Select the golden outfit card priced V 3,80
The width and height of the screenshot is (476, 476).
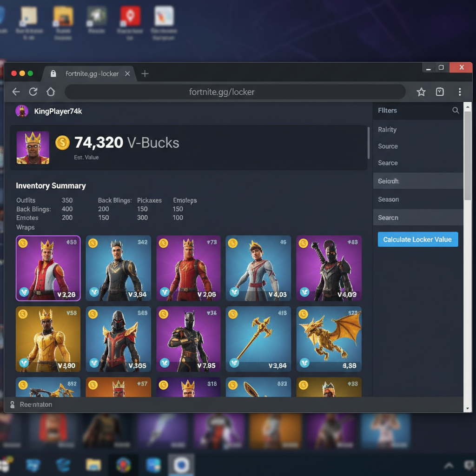(48, 339)
